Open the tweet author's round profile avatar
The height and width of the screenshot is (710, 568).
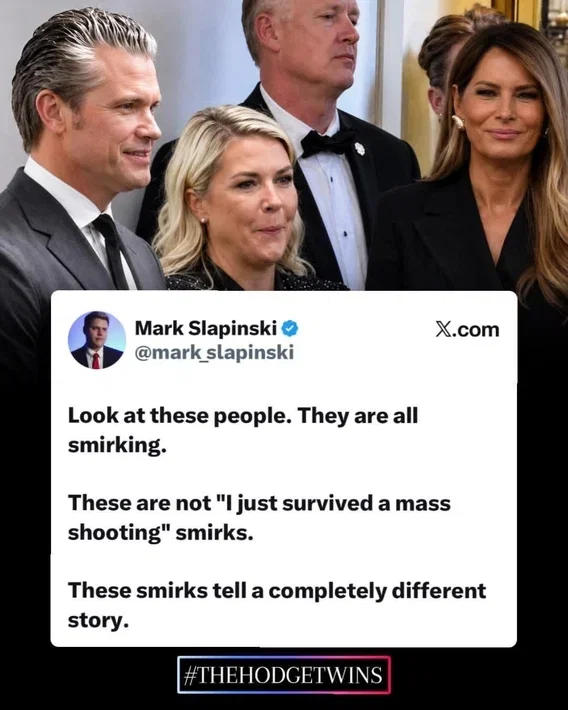pyautogui.click(x=97, y=340)
